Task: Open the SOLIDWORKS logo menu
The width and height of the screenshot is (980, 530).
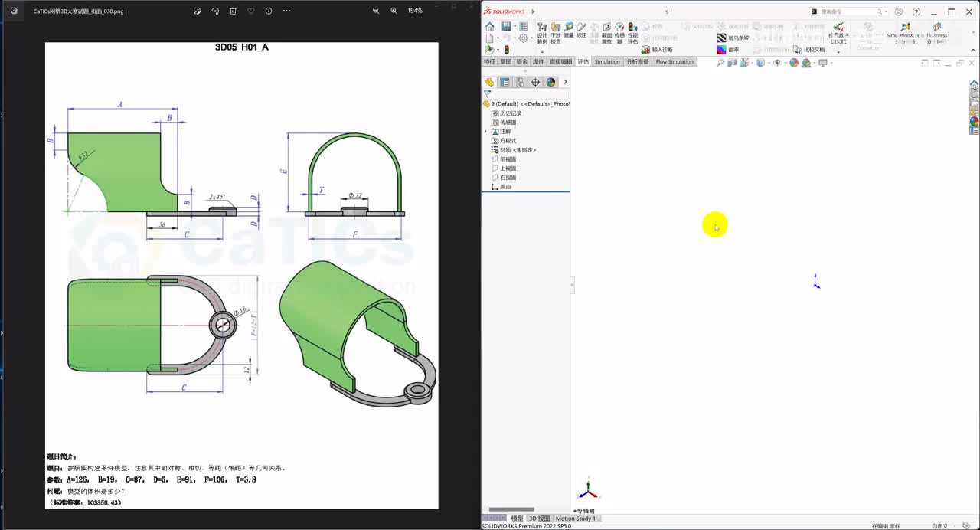Action: [x=505, y=11]
